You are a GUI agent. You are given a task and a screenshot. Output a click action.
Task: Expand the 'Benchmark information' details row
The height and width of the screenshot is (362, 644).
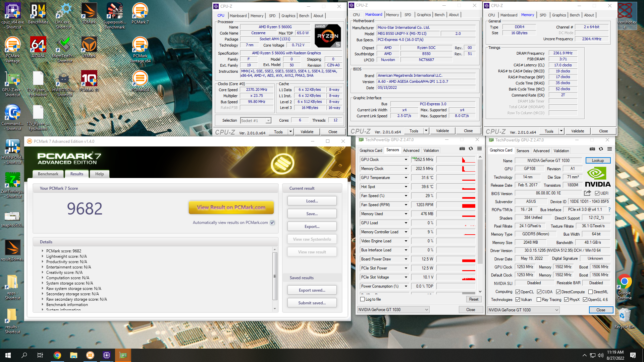(43, 305)
